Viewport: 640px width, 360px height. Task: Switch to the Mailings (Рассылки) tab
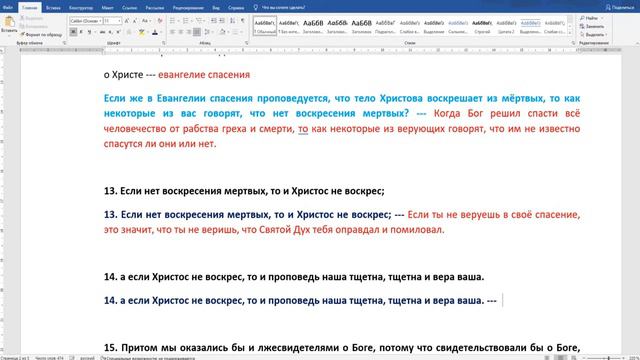(155, 7)
